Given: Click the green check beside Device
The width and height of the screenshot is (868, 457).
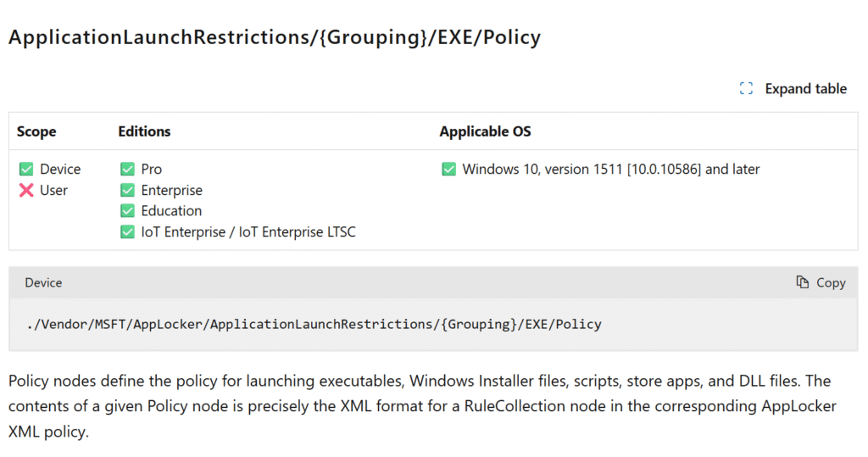Looking at the screenshot, I should click(26, 169).
